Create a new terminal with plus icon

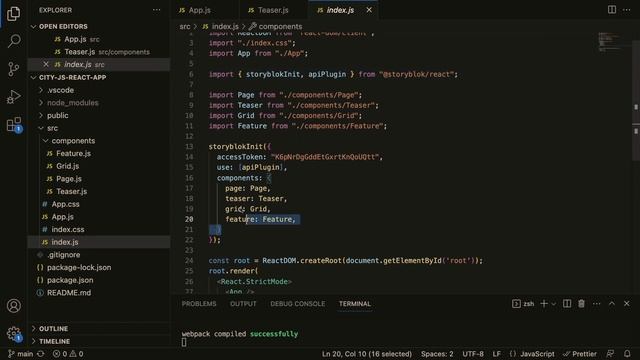click(544, 304)
